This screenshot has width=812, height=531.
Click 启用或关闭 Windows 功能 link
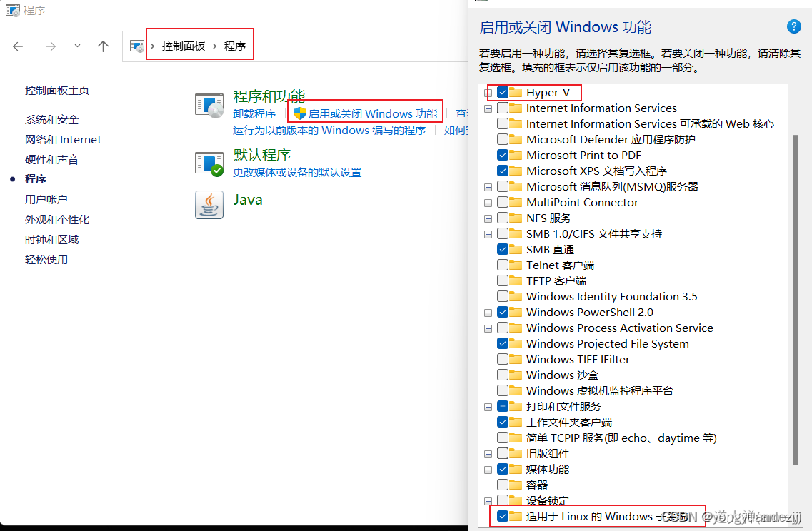click(372, 114)
